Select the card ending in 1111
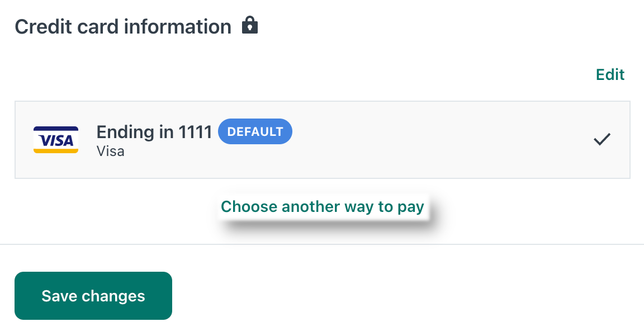 click(323, 140)
